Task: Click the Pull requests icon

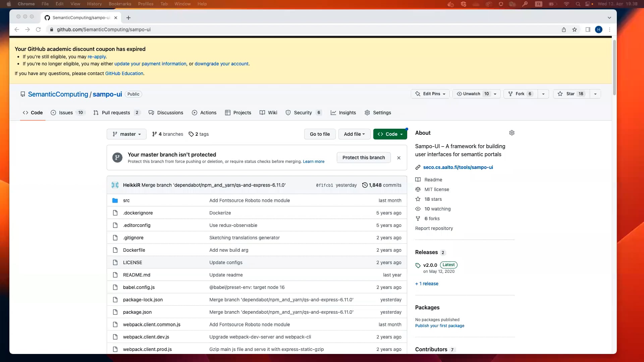Action: 96,112
